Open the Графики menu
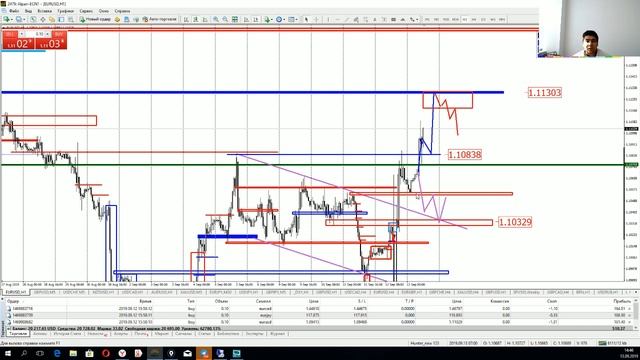 click(65, 11)
